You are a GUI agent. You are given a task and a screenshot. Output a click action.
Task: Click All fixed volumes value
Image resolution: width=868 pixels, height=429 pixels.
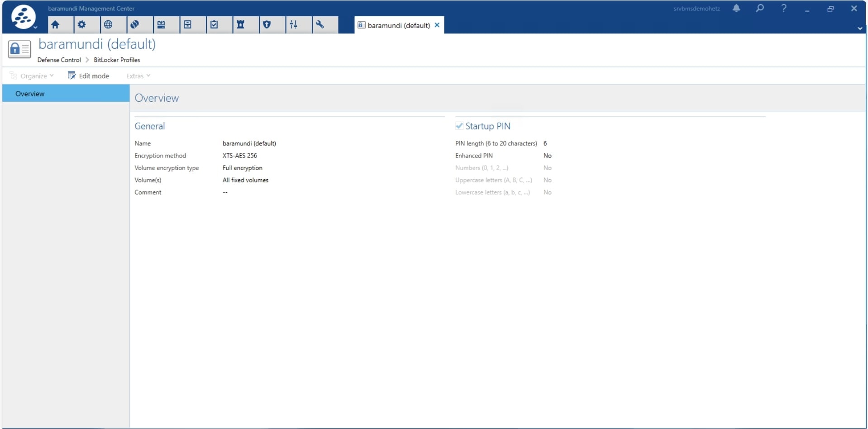pyautogui.click(x=245, y=180)
